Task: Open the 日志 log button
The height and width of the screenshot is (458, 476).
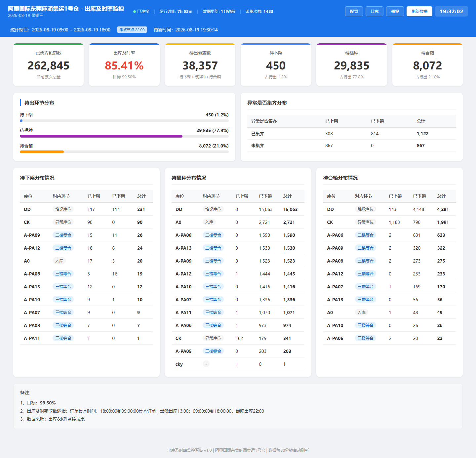Action: pyautogui.click(x=375, y=11)
